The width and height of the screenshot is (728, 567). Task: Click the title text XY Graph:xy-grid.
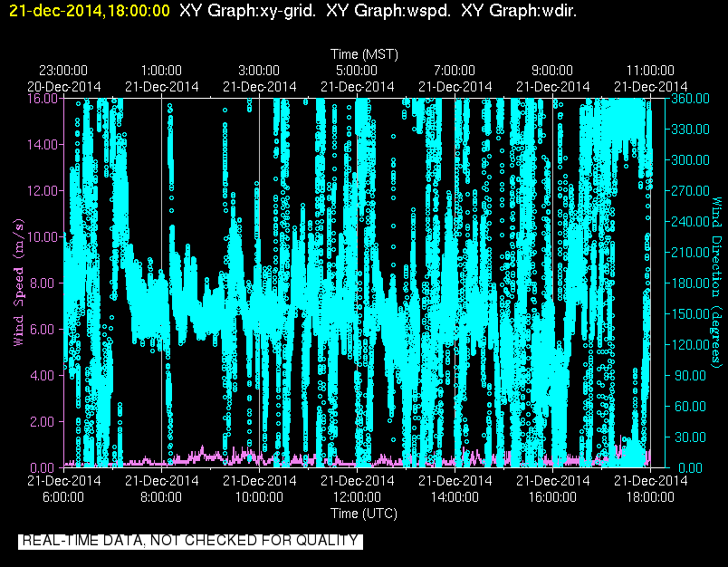pos(247,11)
